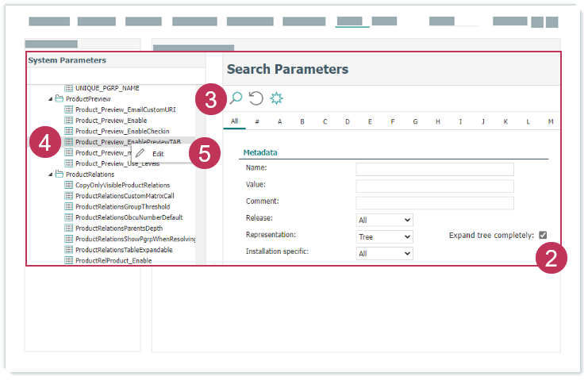The image size is (588, 380).
Task: Open the Installation specific dropdown
Action: pyautogui.click(x=384, y=253)
